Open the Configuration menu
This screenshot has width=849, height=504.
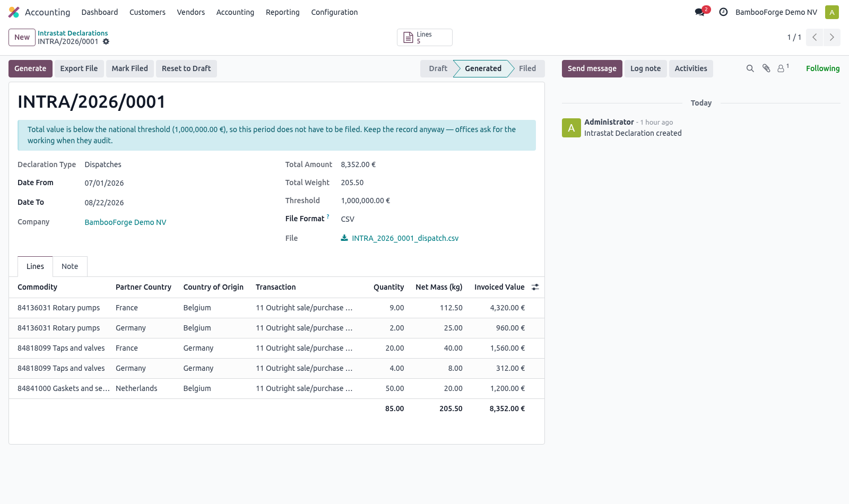pyautogui.click(x=334, y=12)
